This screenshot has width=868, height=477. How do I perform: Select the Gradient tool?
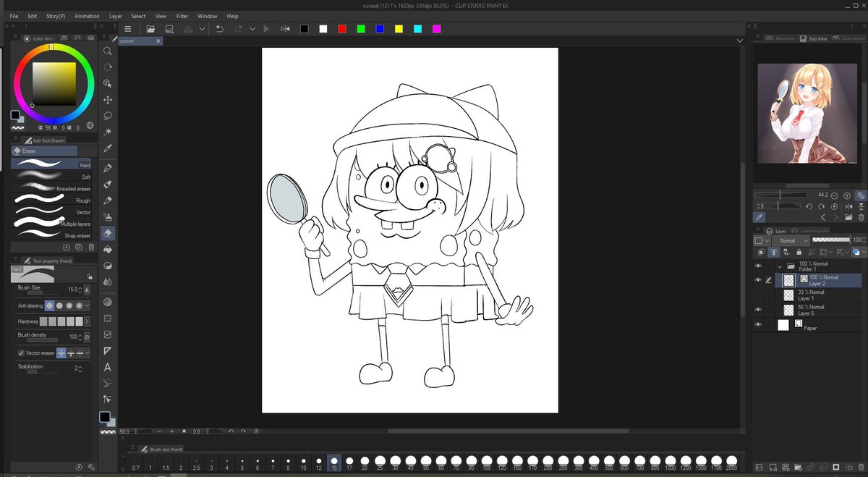(x=108, y=302)
